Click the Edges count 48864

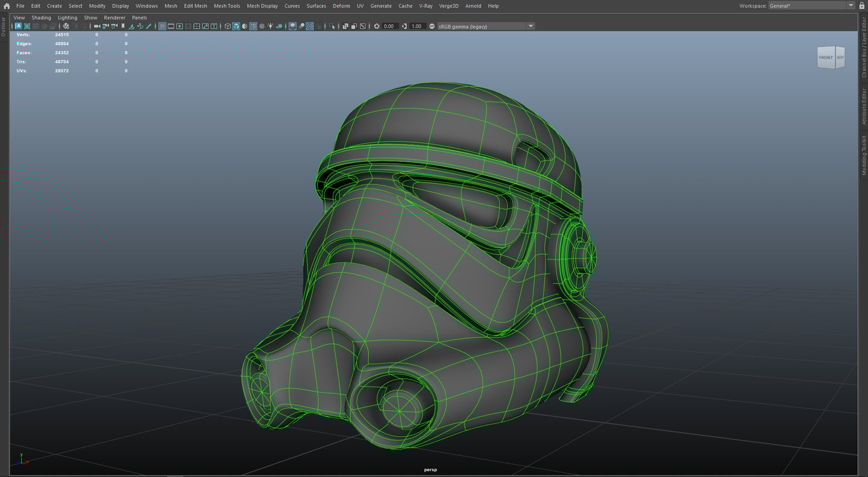pyautogui.click(x=61, y=44)
